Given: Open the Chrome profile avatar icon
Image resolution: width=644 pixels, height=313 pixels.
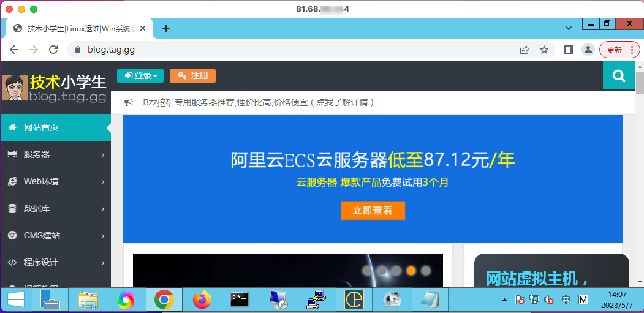Looking at the screenshot, I should tap(588, 50).
